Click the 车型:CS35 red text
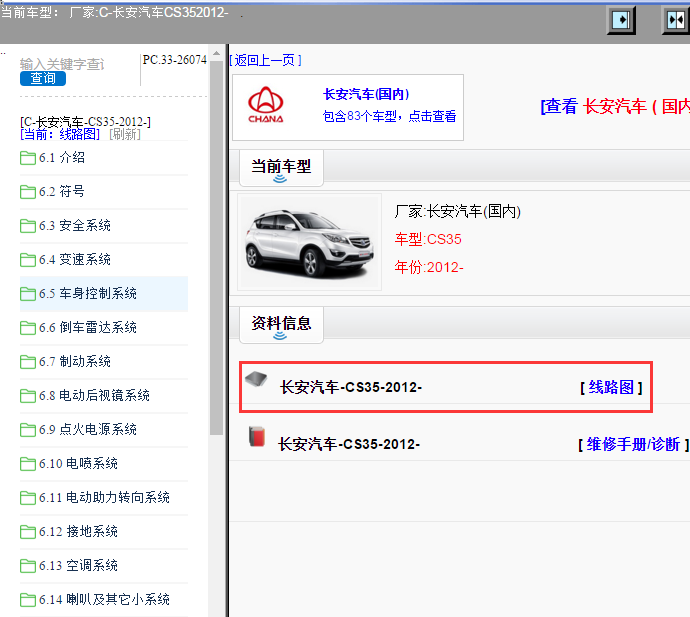This screenshot has width=690, height=617. tap(428, 239)
